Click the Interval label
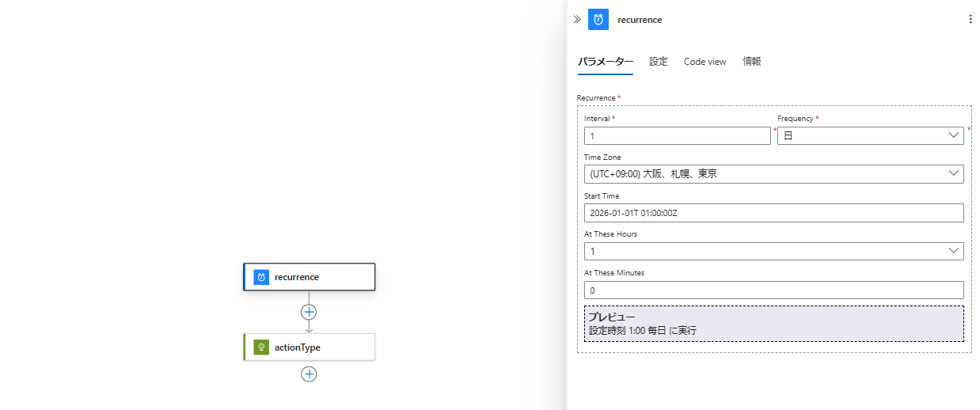This screenshot has width=980, height=410. click(x=597, y=119)
